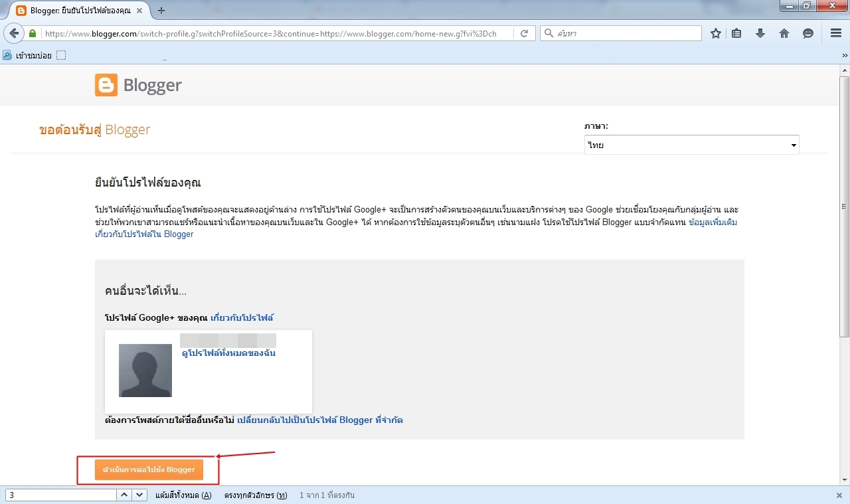The image size is (850, 504).
Task: Click link to switch to limited Blogger profile
Action: pyautogui.click(x=320, y=420)
